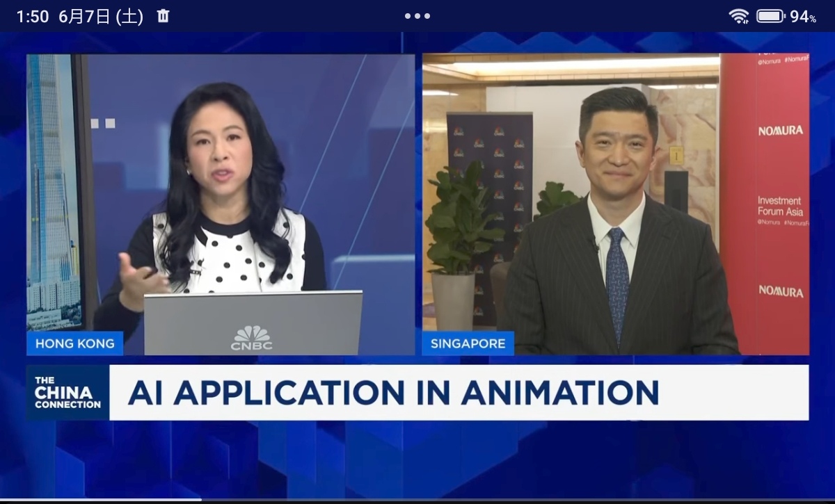Tap the HONG KONG location label
Viewport: 835px width, 504px height.
point(74,343)
